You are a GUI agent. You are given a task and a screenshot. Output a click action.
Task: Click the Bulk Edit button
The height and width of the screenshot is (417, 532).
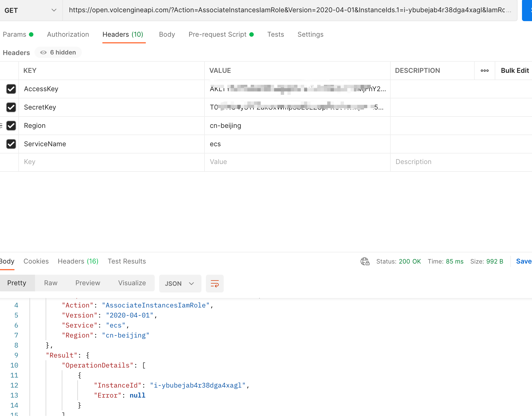(515, 71)
